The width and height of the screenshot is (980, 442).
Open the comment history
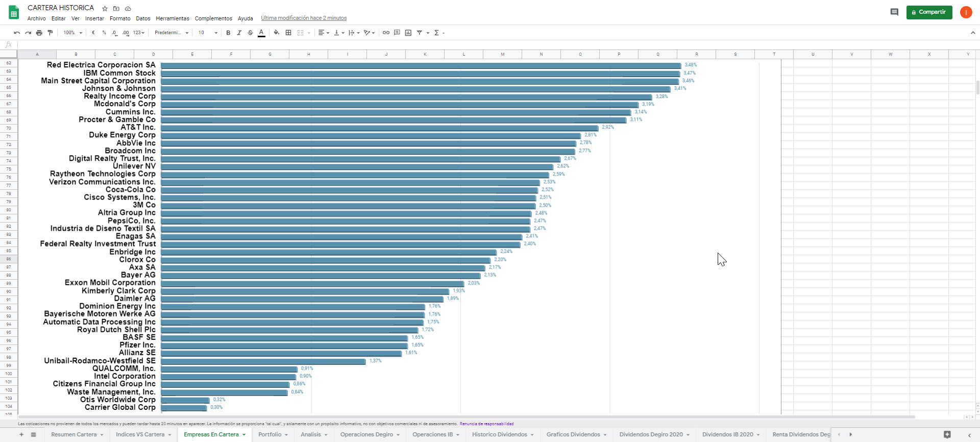894,12
